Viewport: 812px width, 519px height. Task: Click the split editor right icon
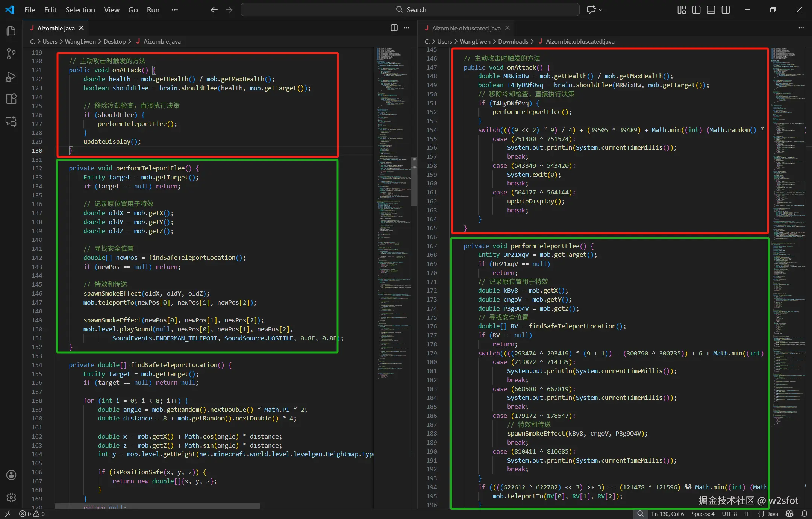(394, 28)
